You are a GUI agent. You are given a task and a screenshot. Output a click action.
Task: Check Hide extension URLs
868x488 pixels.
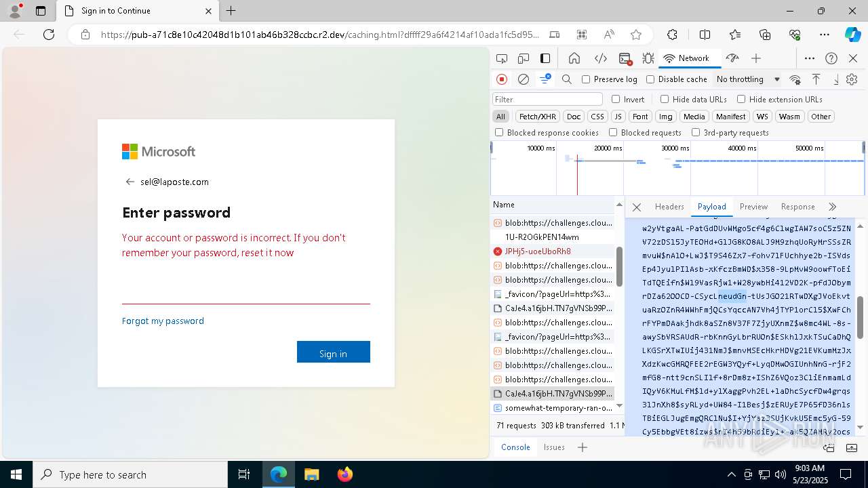click(x=741, y=99)
